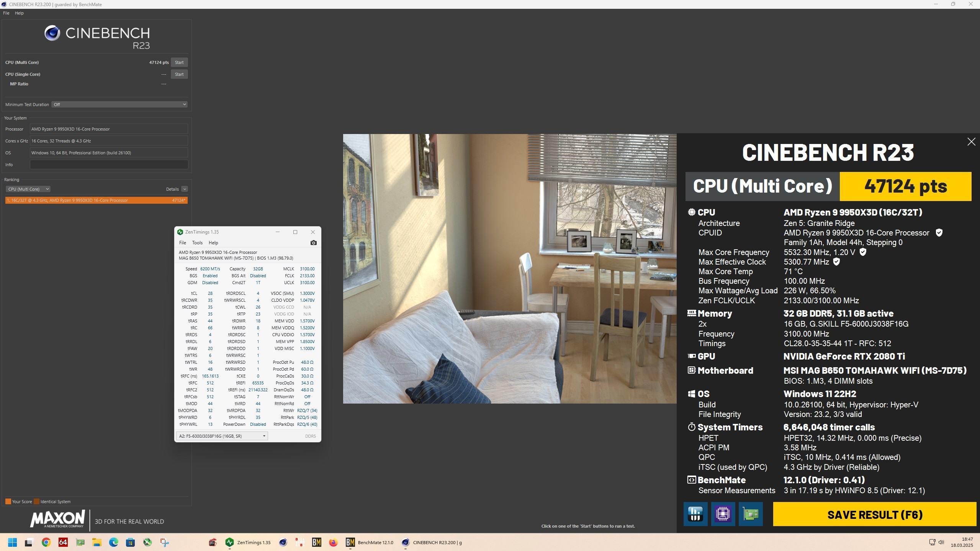Close the BenchMate result overlay
Viewport: 980px width, 551px height.
click(971, 142)
